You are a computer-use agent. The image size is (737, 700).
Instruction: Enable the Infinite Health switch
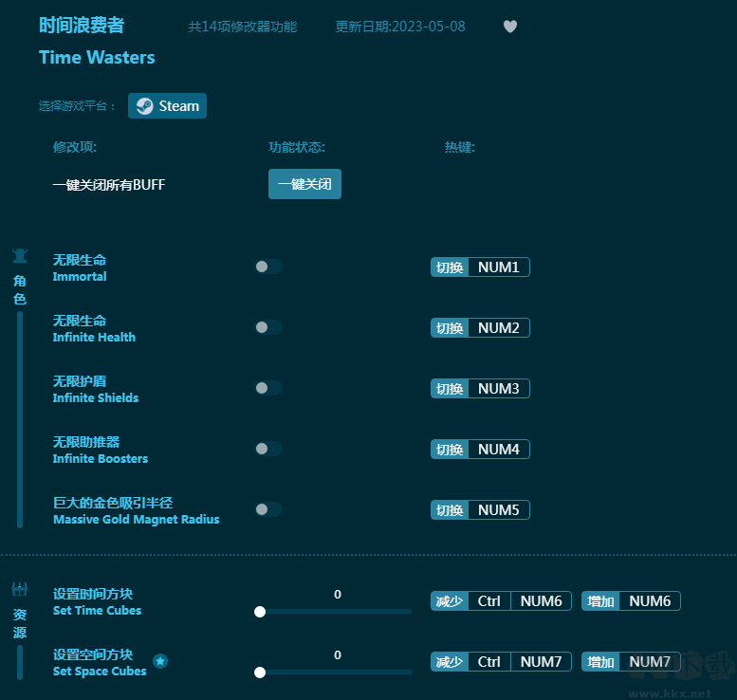coord(268,327)
